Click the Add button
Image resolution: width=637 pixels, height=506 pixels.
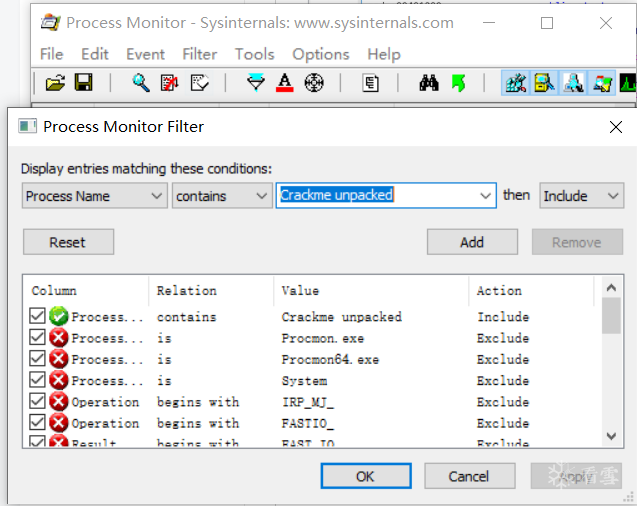(x=472, y=242)
